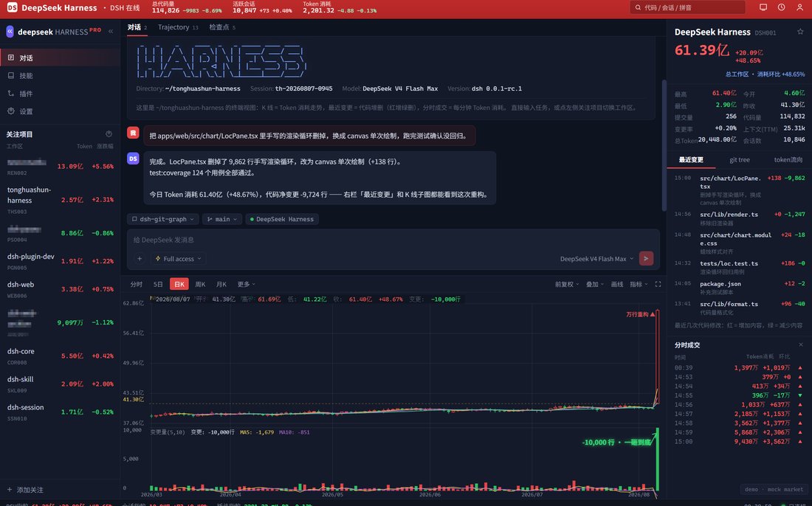Viewport: 812px width, 506px height.
Task: Open the 对话 sidebar item
Action: pos(60,58)
